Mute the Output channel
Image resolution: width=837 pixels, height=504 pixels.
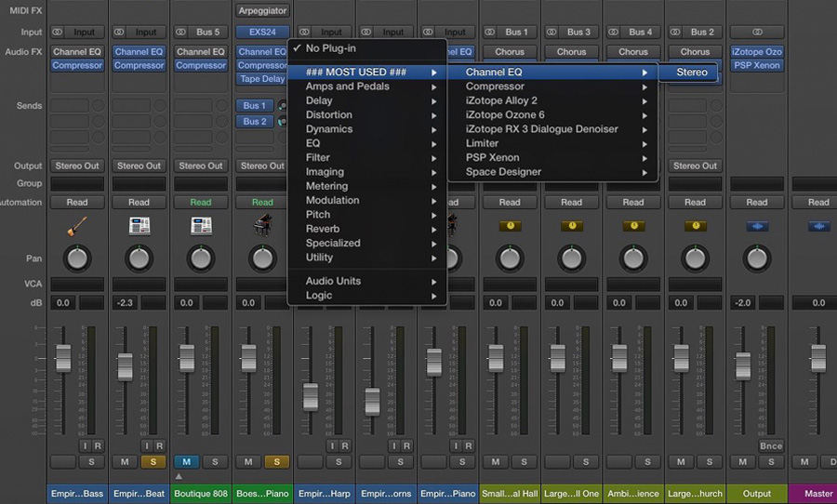pyautogui.click(x=742, y=462)
